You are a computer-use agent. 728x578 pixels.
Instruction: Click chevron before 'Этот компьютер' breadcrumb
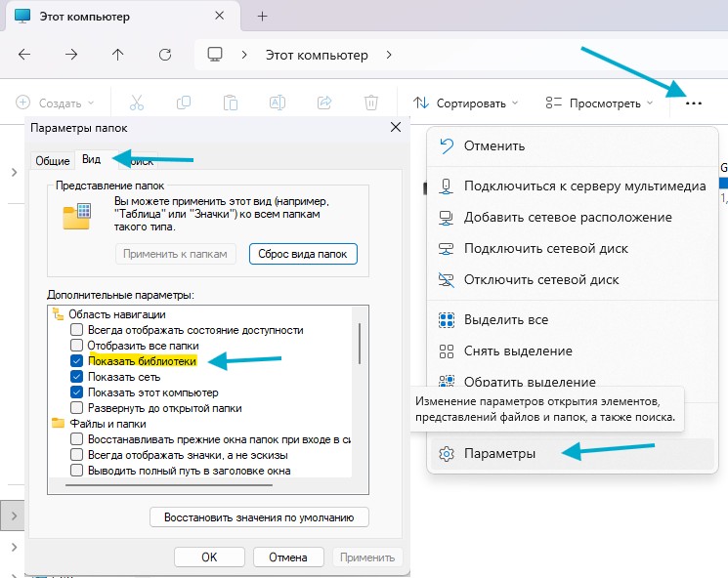pos(244,55)
